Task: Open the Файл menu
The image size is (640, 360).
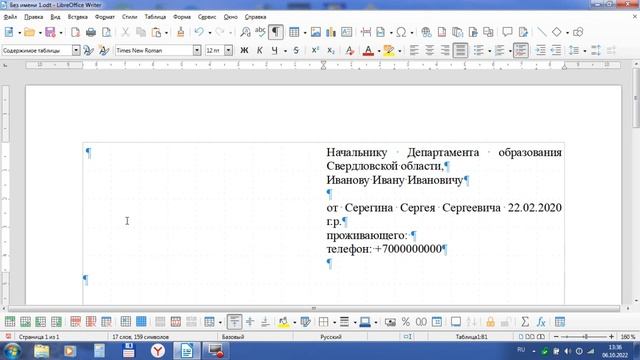Action: pos(10,17)
